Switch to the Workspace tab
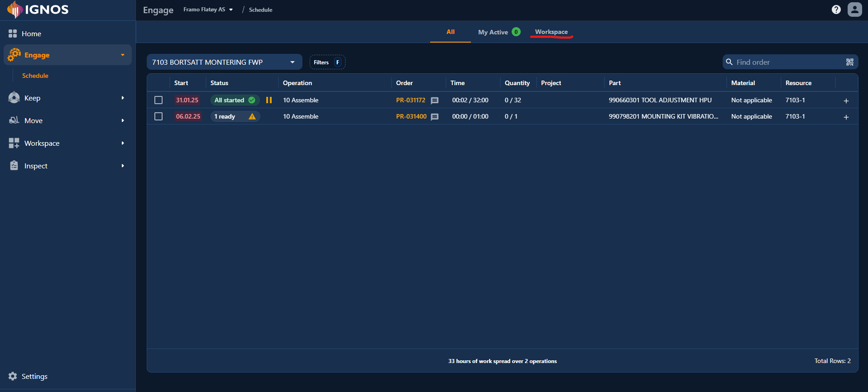 pos(551,32)
